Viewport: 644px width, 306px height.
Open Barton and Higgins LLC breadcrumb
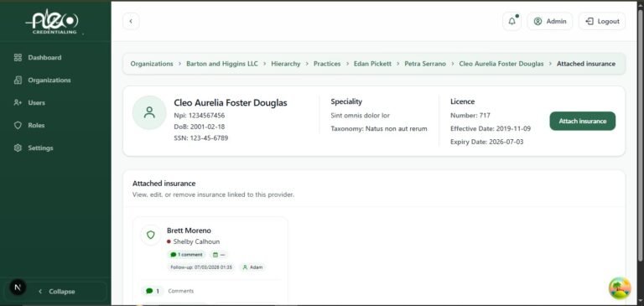(x=222, y=64)
